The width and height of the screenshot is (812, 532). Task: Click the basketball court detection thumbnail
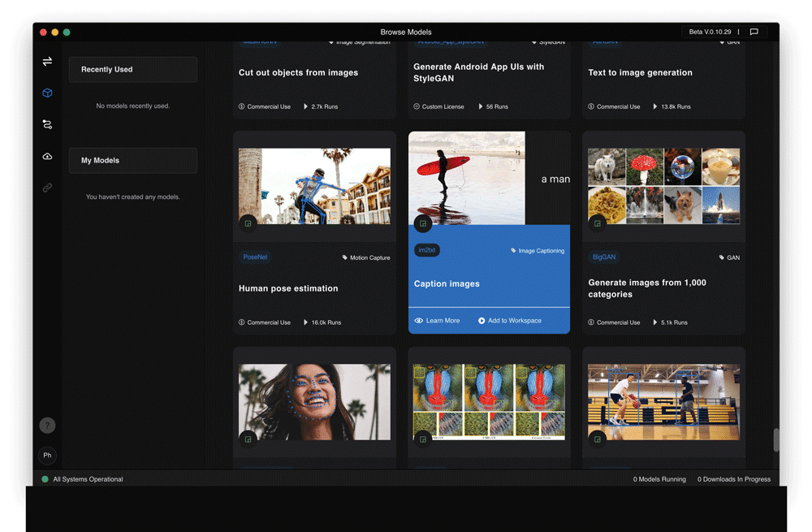coord(663,401)
